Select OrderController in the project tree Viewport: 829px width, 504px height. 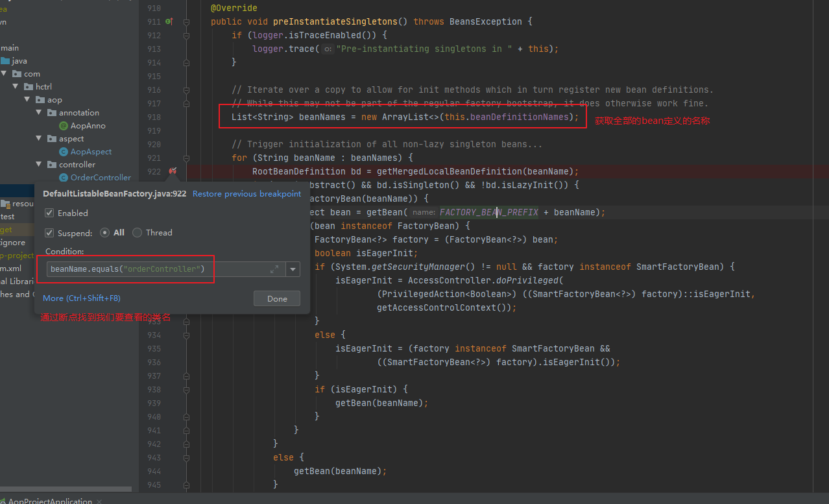coord(101,178)
